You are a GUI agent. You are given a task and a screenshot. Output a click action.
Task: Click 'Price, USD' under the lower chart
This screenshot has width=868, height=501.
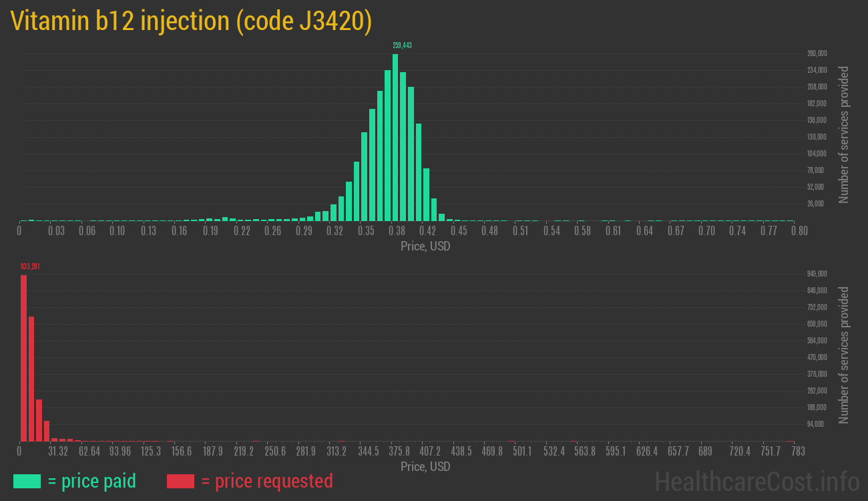425,466
